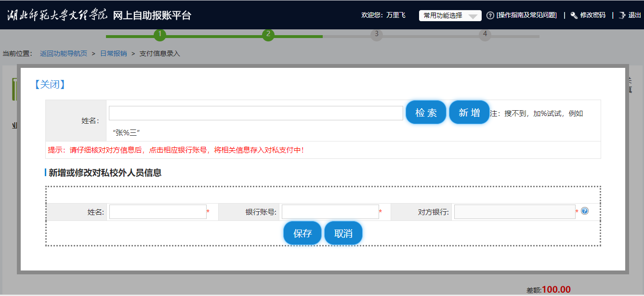
Task: Select step 2 circle in progress bar
Action: [268, 35]
